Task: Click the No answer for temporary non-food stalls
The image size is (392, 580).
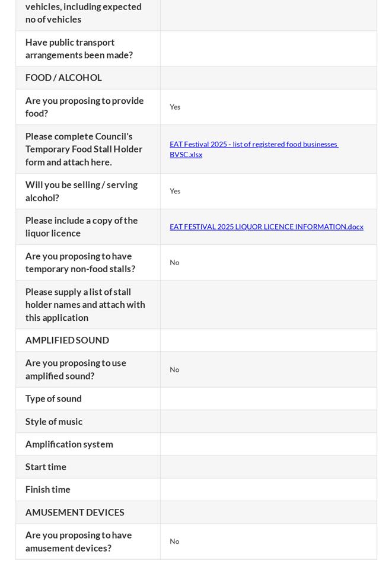Action: 174,262
